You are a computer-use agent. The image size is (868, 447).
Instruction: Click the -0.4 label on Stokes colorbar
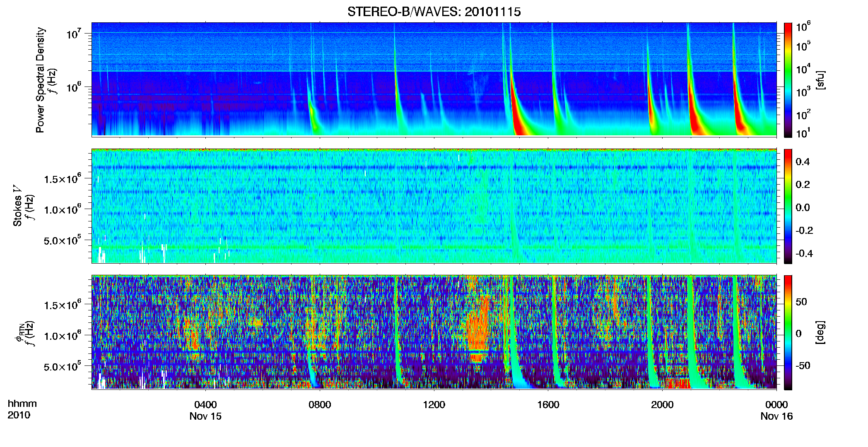(804, 253)
